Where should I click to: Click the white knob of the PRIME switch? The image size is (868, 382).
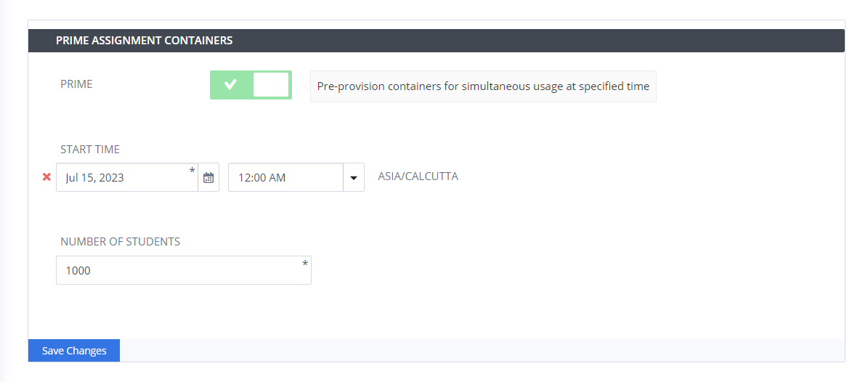pyautogui.click(x=271, y=85)
